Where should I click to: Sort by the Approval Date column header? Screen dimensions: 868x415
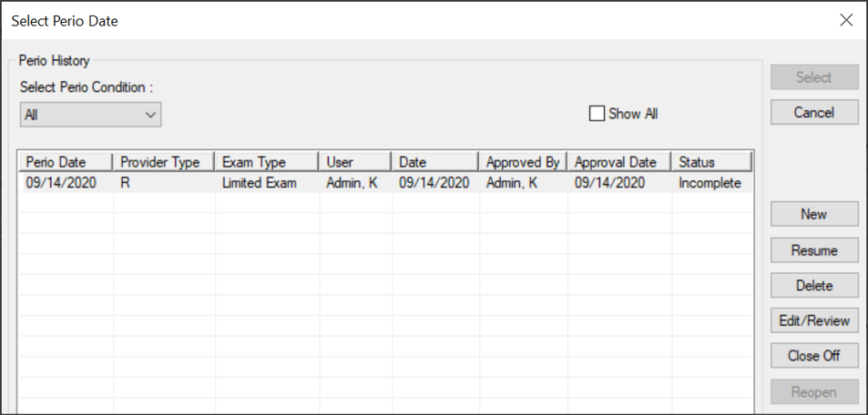tap(619, 162)
